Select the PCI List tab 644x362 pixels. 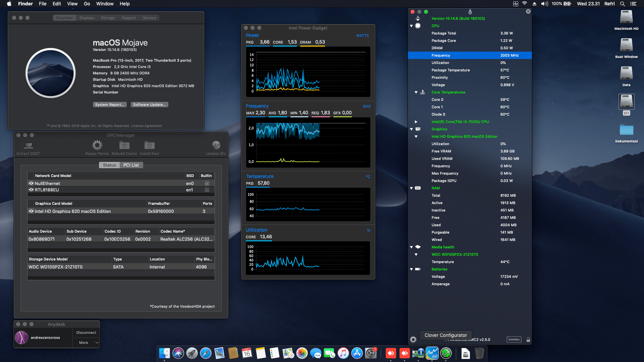tap(131, 165)
